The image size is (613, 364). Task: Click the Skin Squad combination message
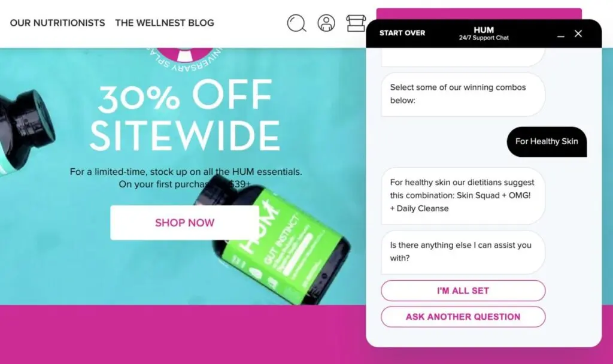coord(463,196)
